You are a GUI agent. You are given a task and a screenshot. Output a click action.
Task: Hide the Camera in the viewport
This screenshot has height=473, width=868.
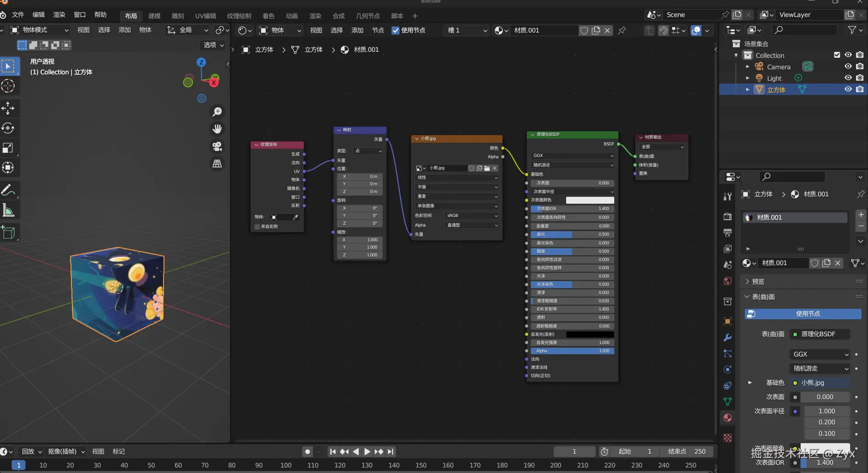click(x=848, y=66)
